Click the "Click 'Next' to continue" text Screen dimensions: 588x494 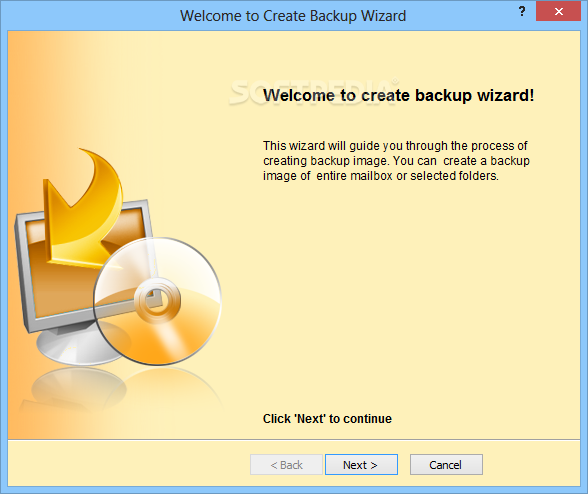point(327,419)
